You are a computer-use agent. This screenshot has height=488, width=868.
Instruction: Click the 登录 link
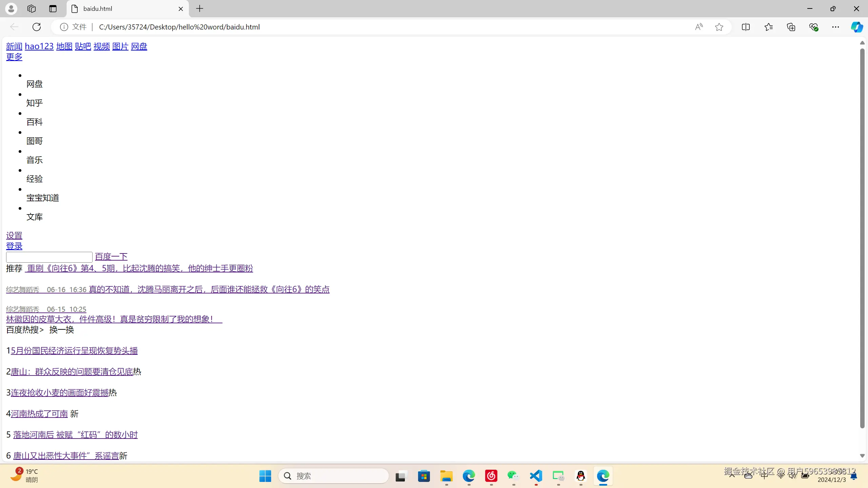click(x=14, y=246)
